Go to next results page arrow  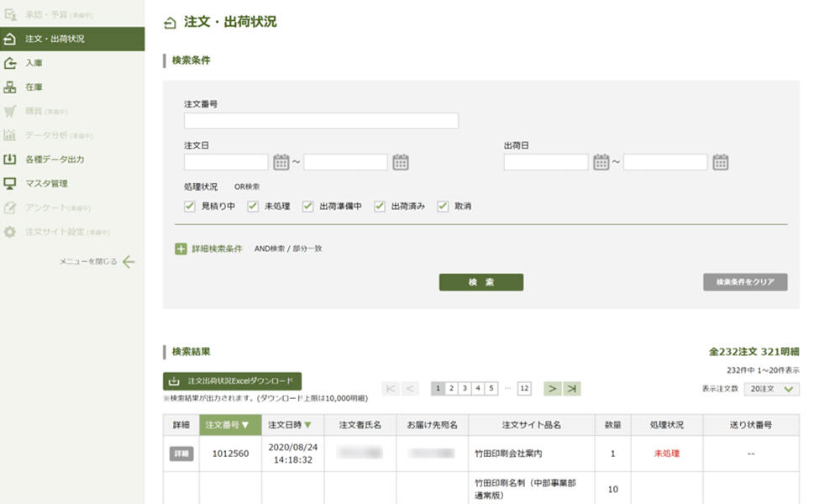pos(551,388)
